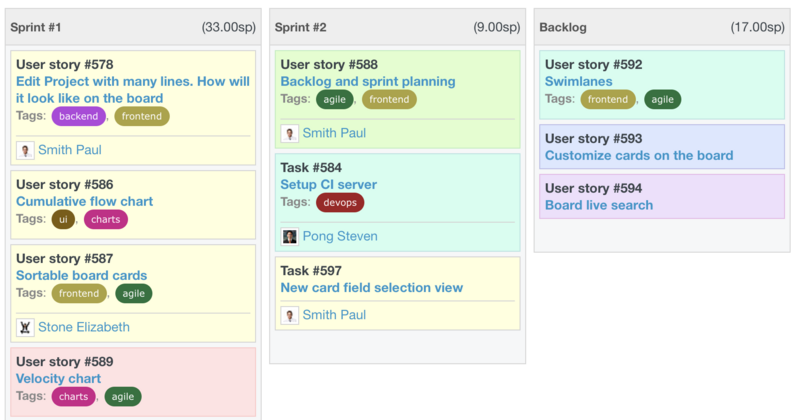Click Smith Paul avatar on story #578
Viewport: 800px width, 420px height.
coord(25,150)
